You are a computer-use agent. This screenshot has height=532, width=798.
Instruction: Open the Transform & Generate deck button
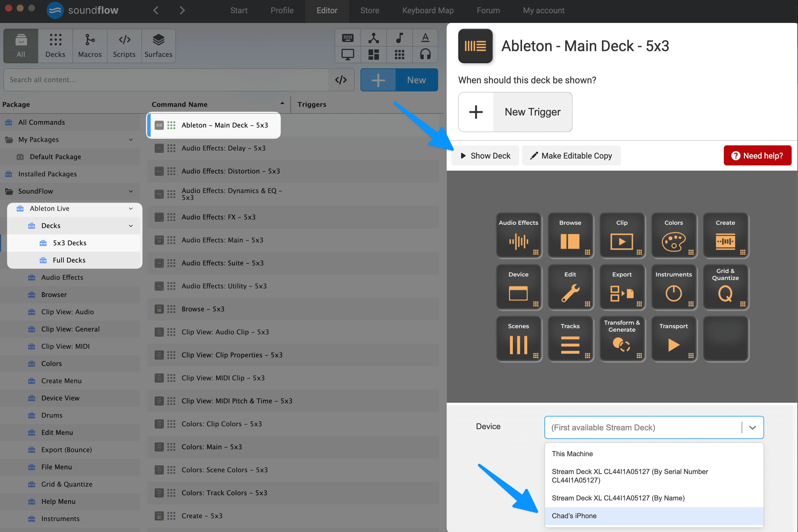pos(622,339)
